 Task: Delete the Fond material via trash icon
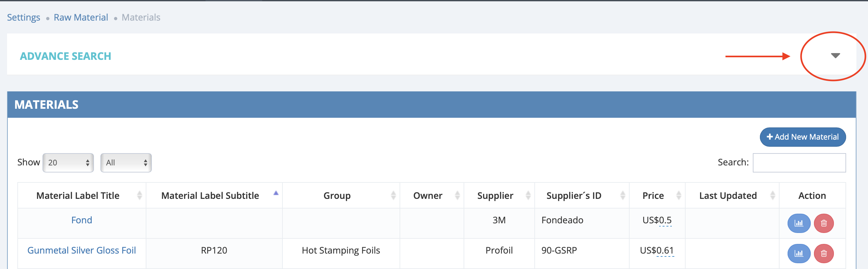[x=824, y=223]
